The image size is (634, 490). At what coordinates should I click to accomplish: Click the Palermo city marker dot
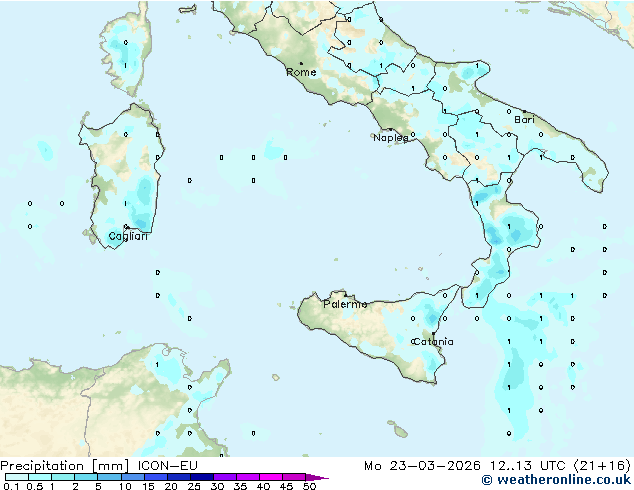point(345,295)
